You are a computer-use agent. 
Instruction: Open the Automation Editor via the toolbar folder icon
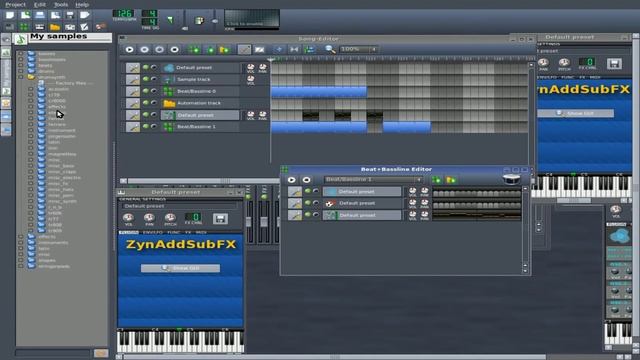tap(55, 27)
